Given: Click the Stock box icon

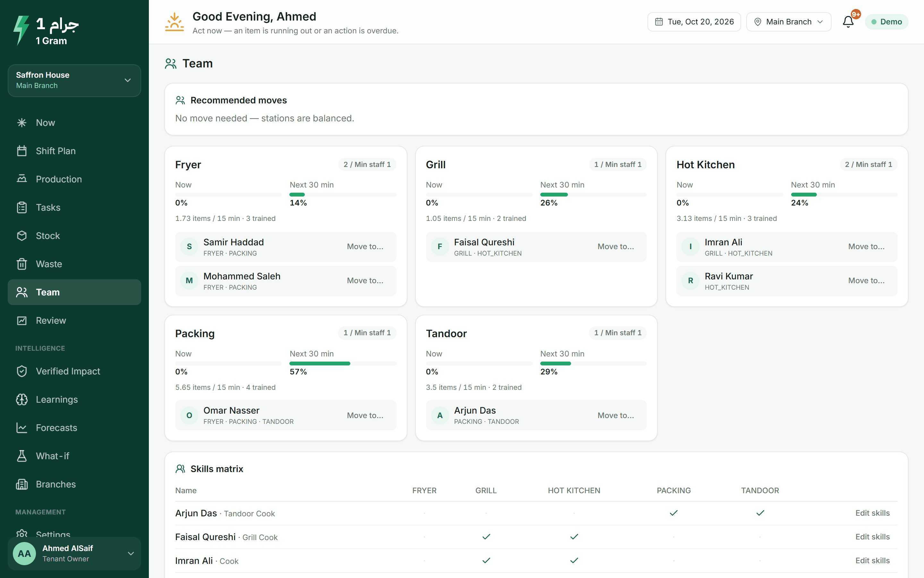Looking at the screenshot, I should [22, 236].
